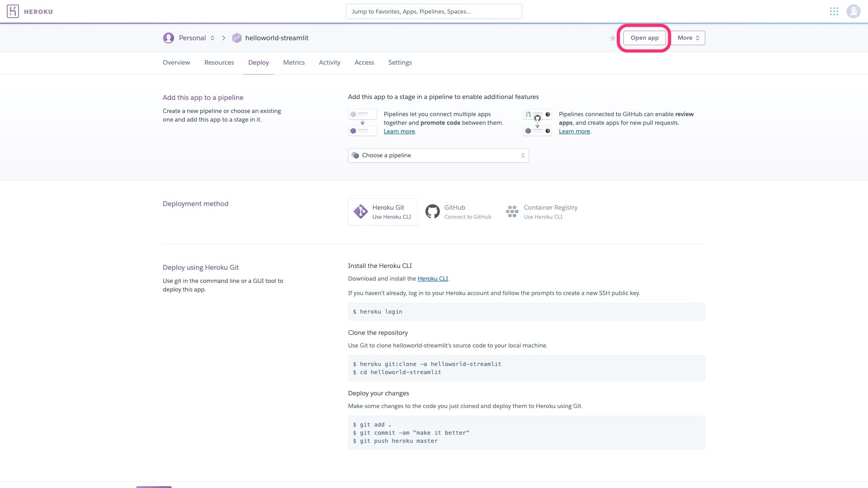Viewport: 868px width, 488px height.
Task: Click the Personal account avatar icon
Action: 169,38
